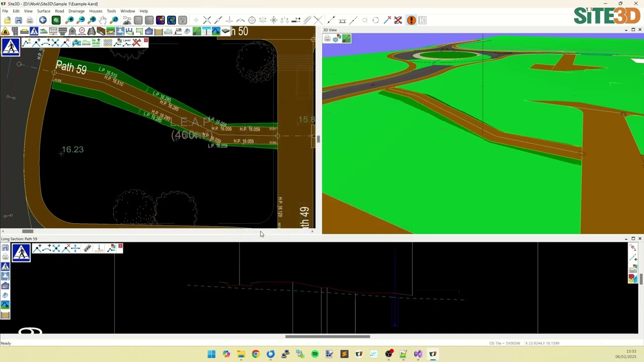Click the large pedestrian sign in plan view

[11, 46]
